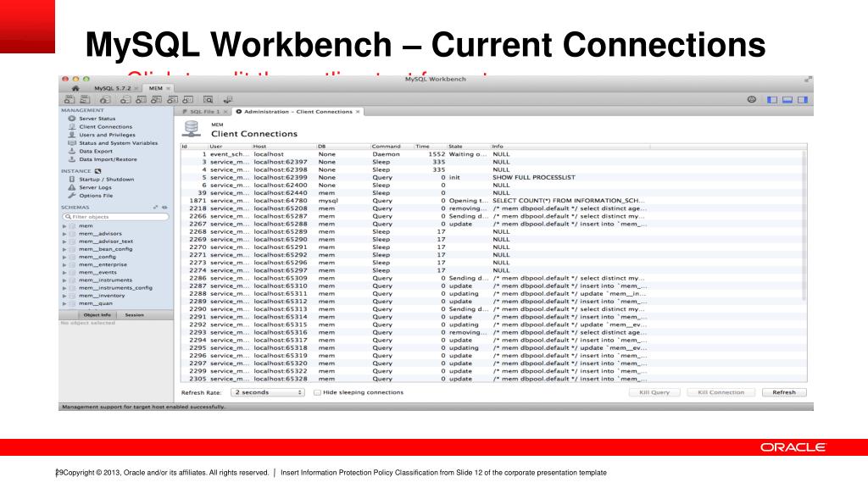The width and height of the screenshot is (868, 488).
Task: Click the icon beside the INSTANCE heading
Action: 98,171
